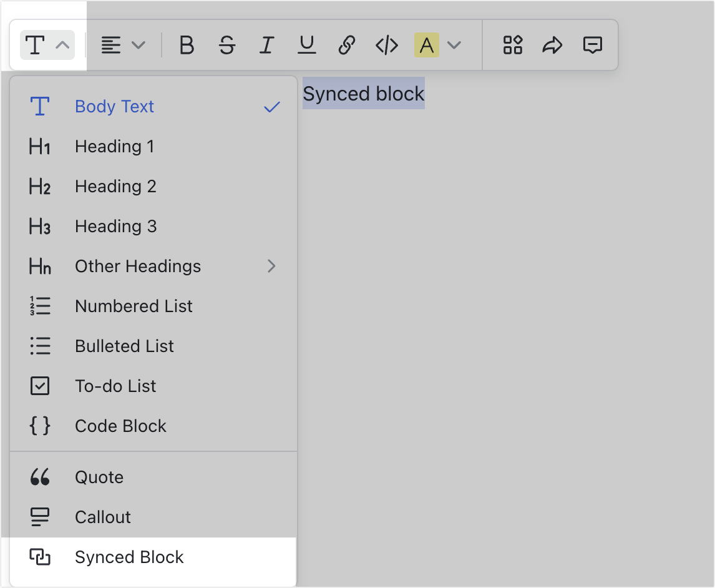Expand the alignment options chevron
Viewport: 715px width, 588px height.
[x=138, y=45]
